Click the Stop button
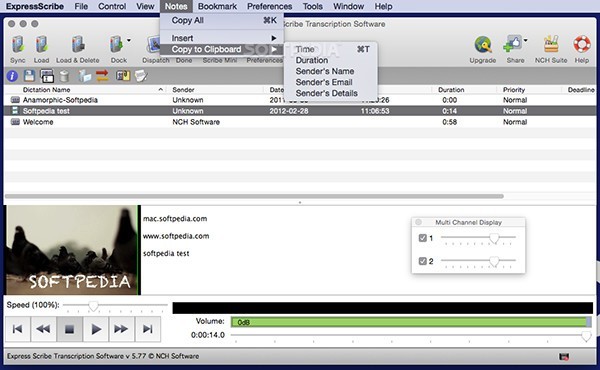Image resolution: width=600 pixels, height=370 pixels. (69, 329)
